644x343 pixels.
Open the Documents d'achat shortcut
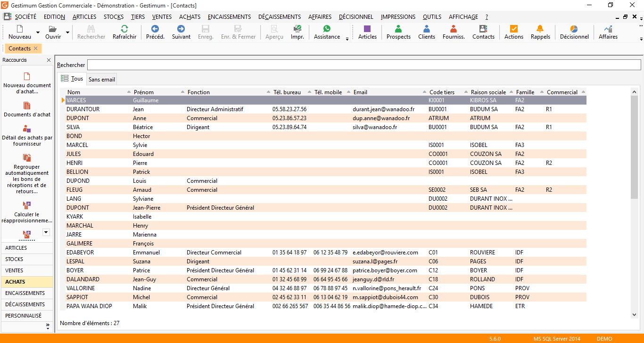point(27,110)
